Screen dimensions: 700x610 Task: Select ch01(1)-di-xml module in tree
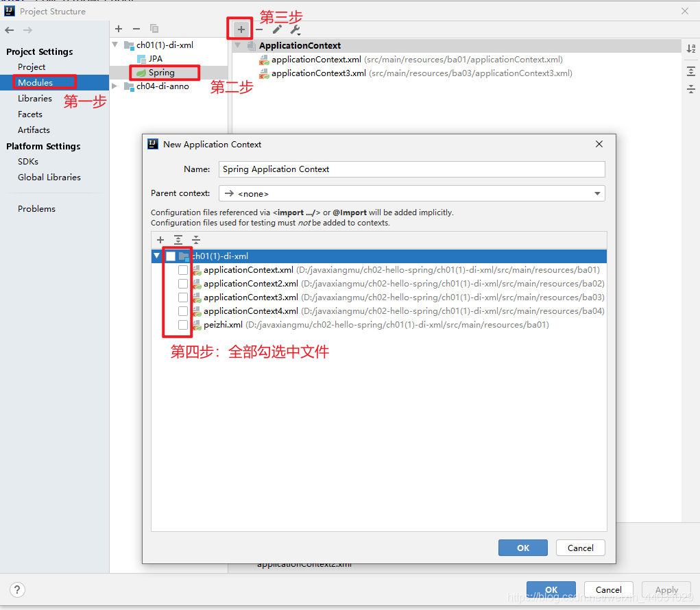(x=165, y=45)
